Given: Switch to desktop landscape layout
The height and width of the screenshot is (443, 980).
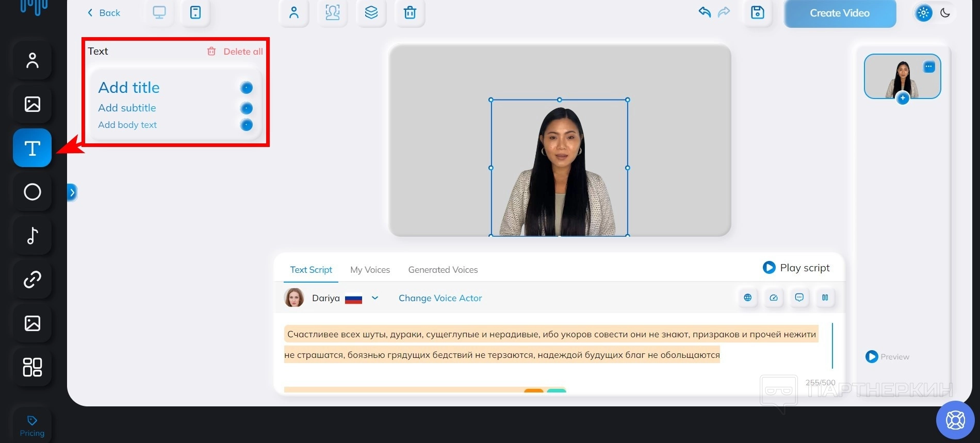Looking at the screenshot, I should (x=159, y=13).
